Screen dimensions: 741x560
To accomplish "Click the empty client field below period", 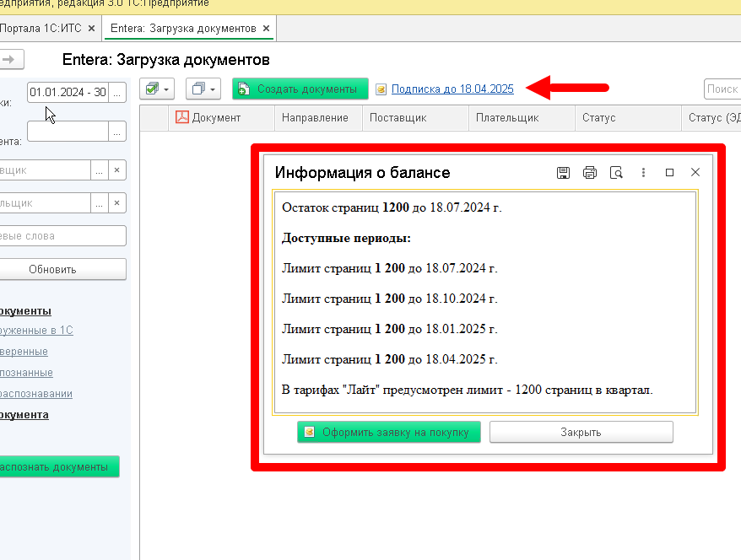I will [x=68, y=131].
